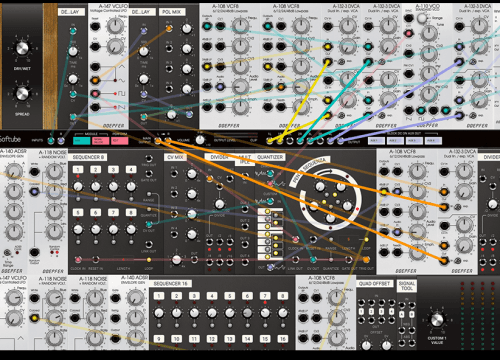Click the Pen Sequencer CV OUT jack
The image size is (500, 360).
313,260
